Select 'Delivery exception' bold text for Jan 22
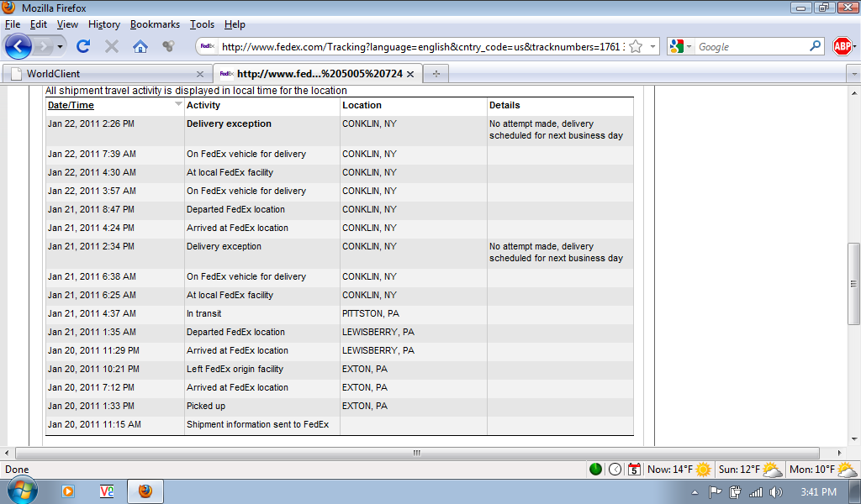Image resolution: width=861 pixels, height=504 pixels. [x=229, y=124]
